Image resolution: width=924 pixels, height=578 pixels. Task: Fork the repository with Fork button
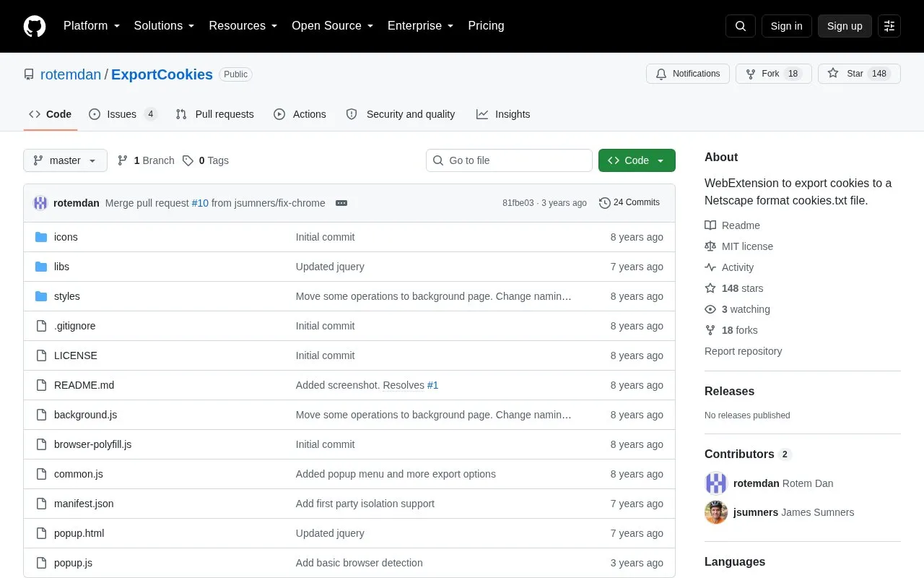(774, 74)
